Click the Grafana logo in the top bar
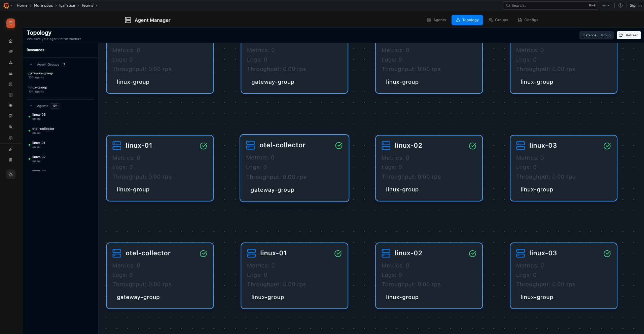Screen dimensions: 644x334 6,5
